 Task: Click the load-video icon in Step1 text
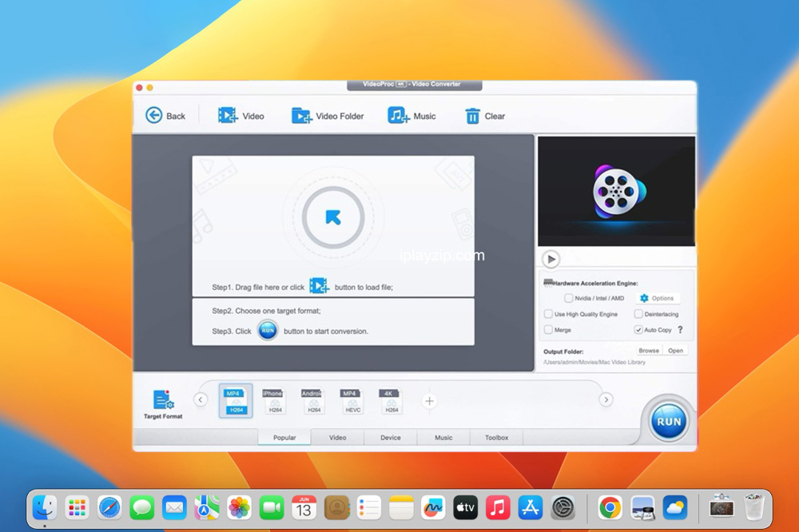319,286
